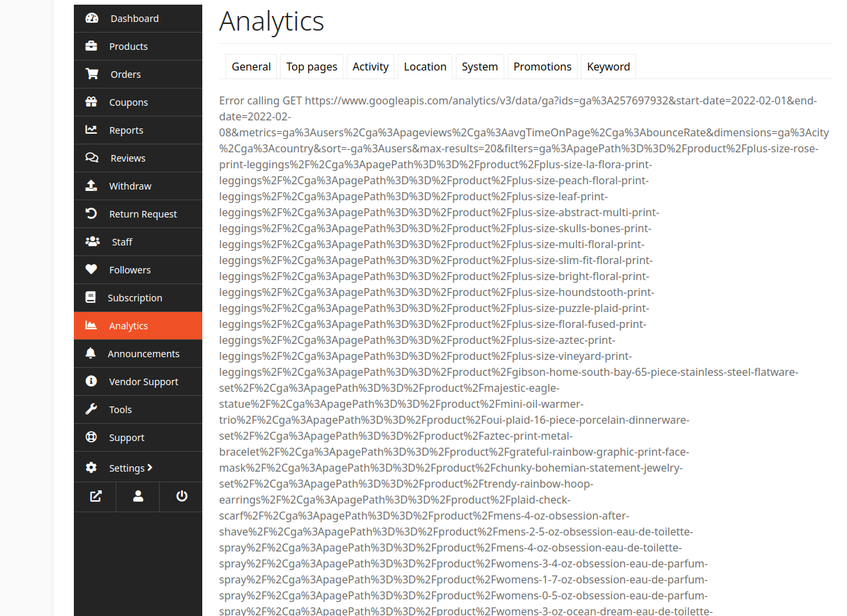The height and width of the screenshot is (616, 847).
Task: Open the Products menu link
Action: coord(138,47)
